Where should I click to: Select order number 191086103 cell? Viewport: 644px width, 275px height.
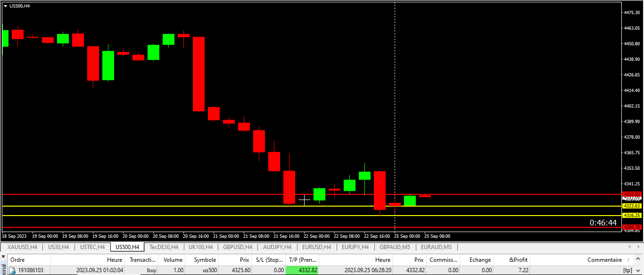pos(30,270)
